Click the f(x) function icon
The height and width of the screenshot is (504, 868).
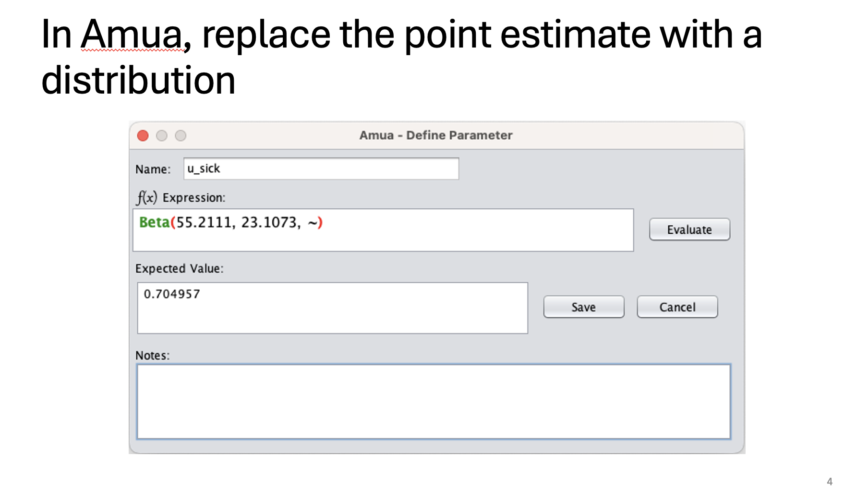click(x=146, y=197)
